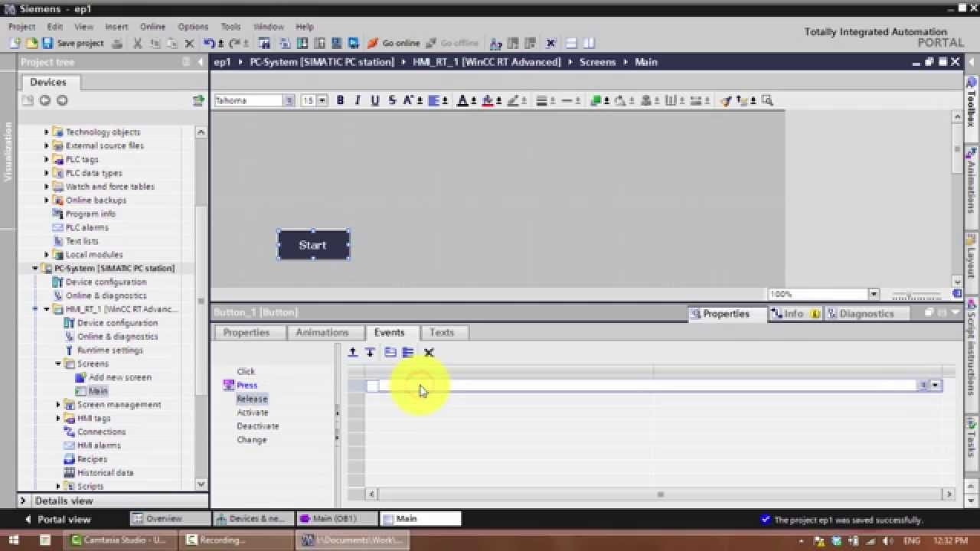
Task: Expand the Technology objects node
Action: (x=46, y=132)
